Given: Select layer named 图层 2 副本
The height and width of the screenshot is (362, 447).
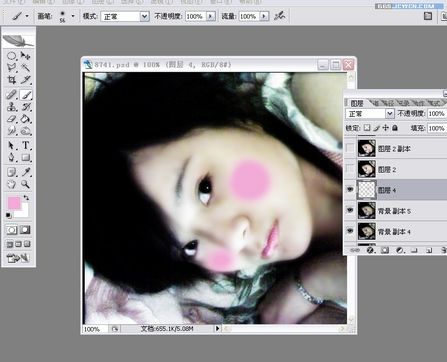Looking at the screenshot, I should coord(394,149).
